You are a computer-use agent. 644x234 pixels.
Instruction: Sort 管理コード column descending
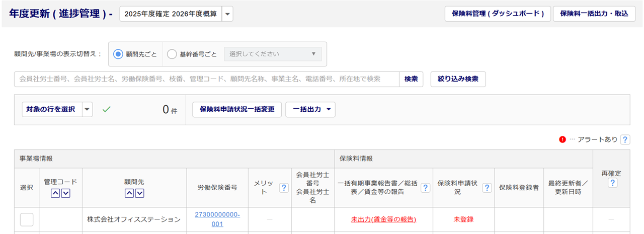click(x=65, y=193)
